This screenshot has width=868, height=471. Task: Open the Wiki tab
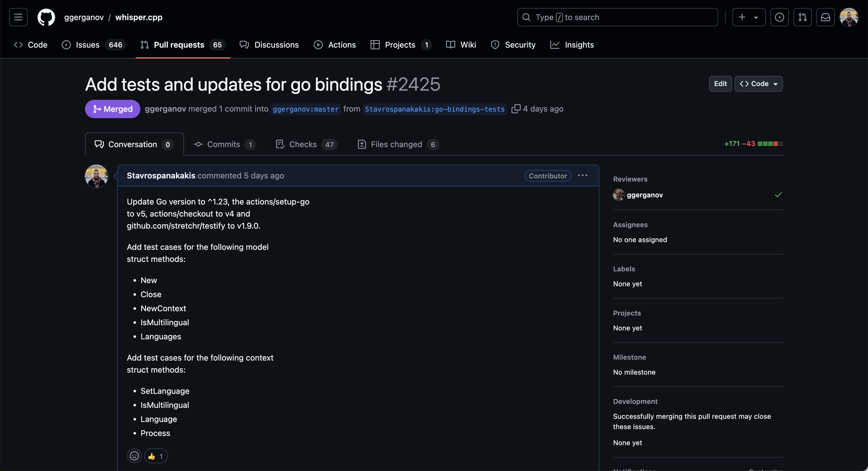(x=461, y=44)
